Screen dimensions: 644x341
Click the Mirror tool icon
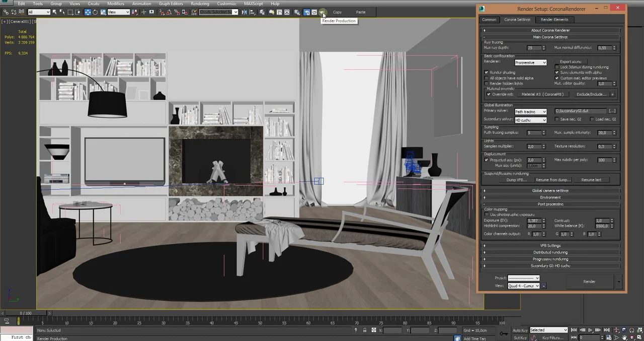244,12
